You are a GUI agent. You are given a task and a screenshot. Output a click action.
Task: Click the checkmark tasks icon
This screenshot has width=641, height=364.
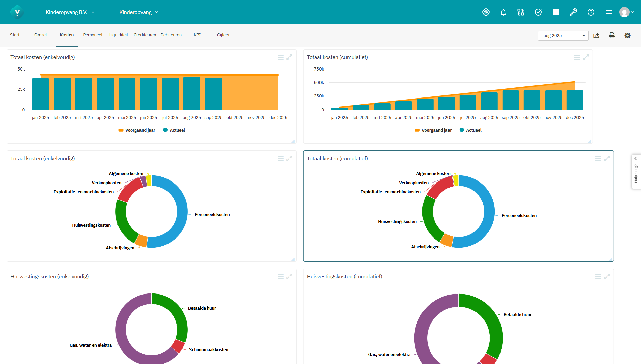coord(538,12)
